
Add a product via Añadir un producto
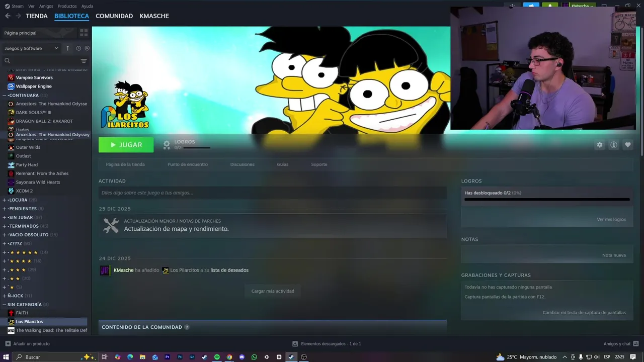(x=27, y=344)
